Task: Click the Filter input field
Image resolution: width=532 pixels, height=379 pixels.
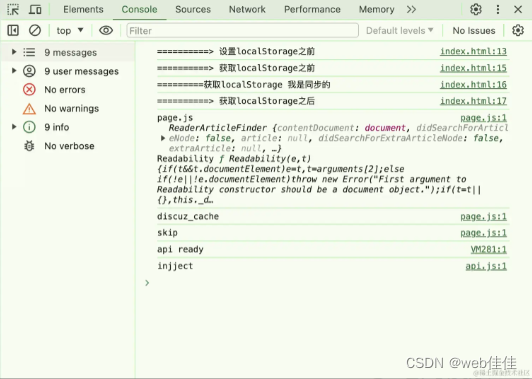Action: (243, 31)
